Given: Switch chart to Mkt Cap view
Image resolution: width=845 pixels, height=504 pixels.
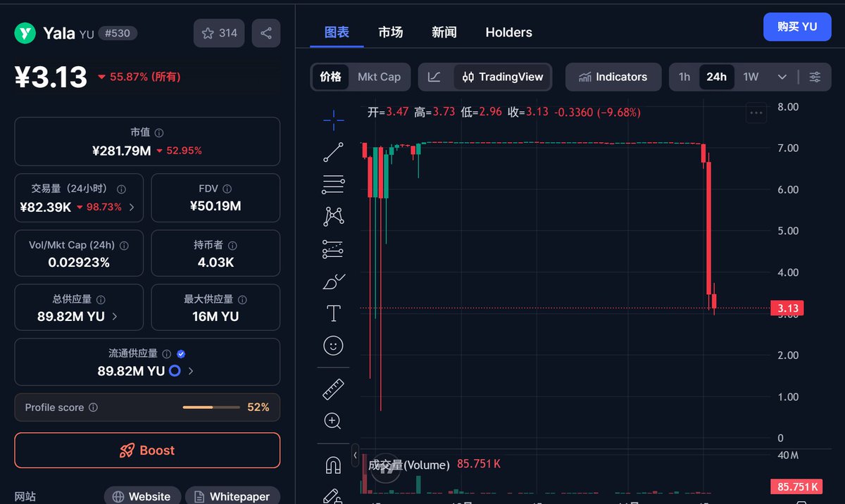Looking at the screenshot, I should tap(379, 77).
